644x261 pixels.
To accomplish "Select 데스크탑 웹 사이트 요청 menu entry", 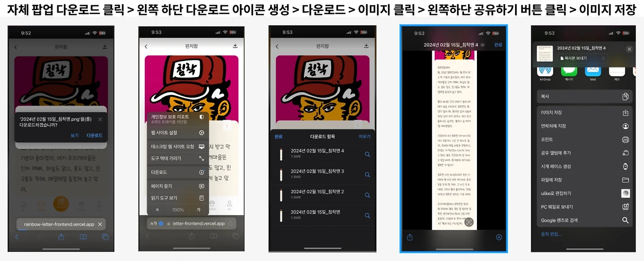I will click(x=178, y=146).
